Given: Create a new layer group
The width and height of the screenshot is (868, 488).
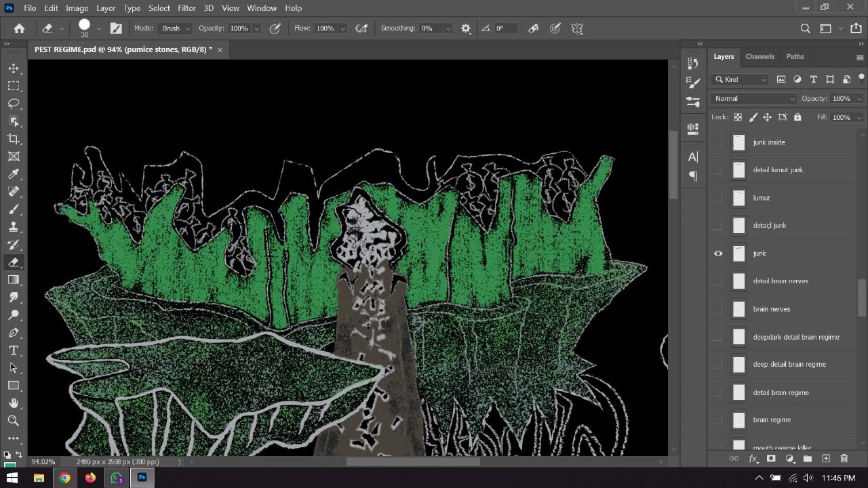Looking at the screenshot, I should pos(808,459).
